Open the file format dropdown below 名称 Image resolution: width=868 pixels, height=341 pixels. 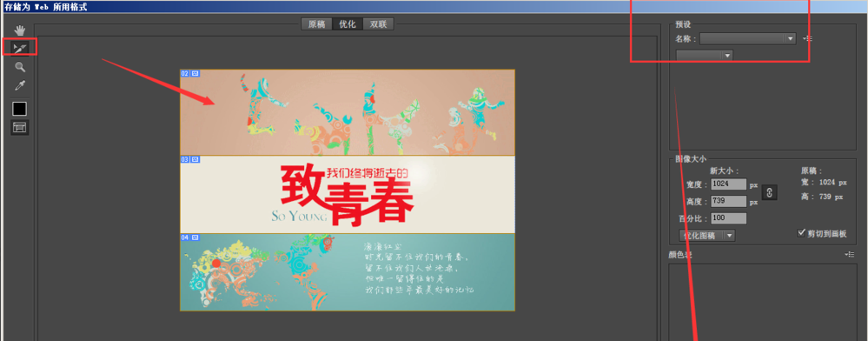pos(705,56)
